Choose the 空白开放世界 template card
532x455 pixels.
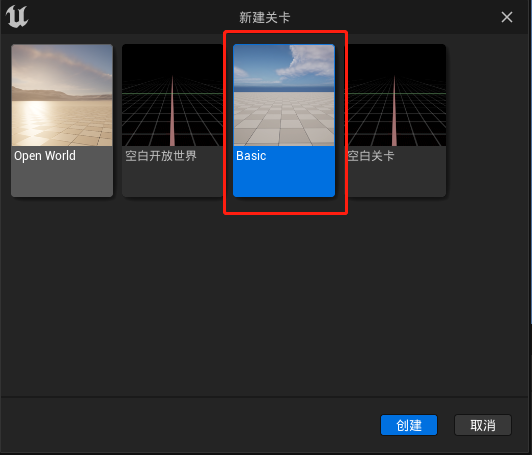click(173, 120)
